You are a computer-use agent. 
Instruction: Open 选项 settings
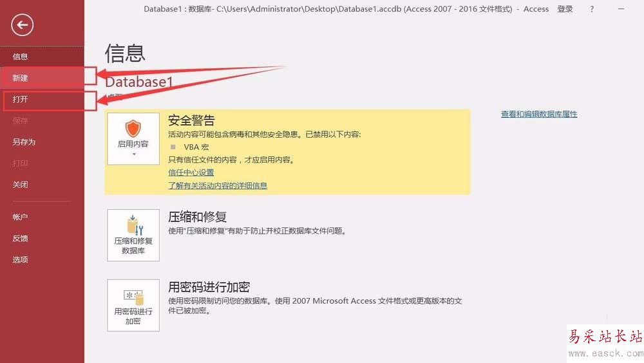(x=42, y=259)
